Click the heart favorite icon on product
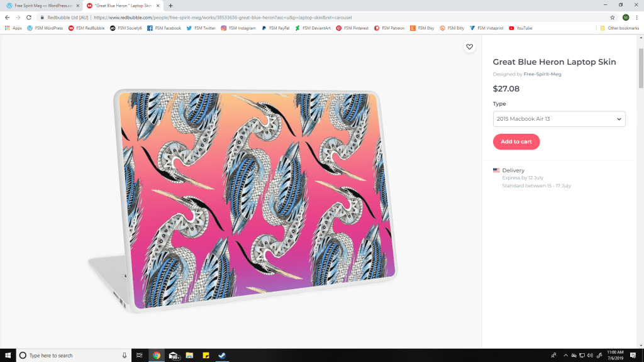This screenshot has height=362, width=644. 469,47
